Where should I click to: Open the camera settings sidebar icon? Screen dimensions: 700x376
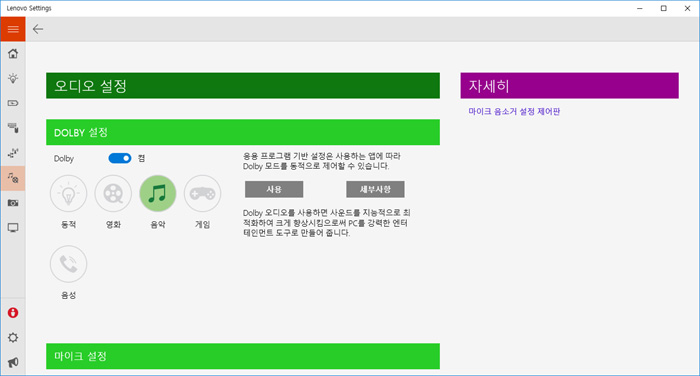13,203
